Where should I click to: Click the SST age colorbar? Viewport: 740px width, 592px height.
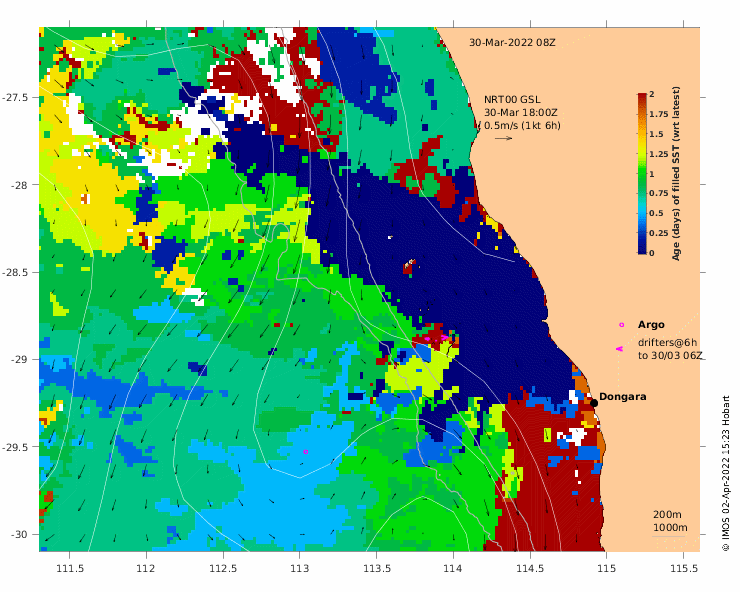[x=642, y=173]
